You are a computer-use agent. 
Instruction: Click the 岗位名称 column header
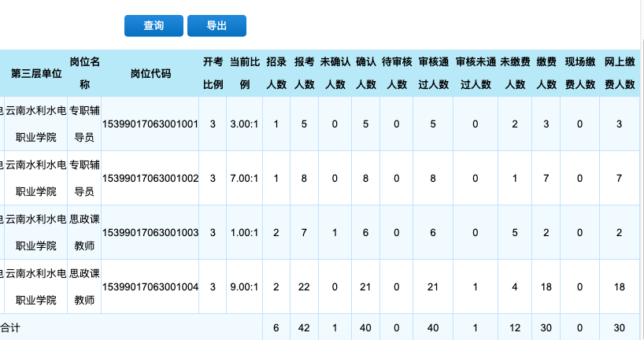(x=84, y=73)
